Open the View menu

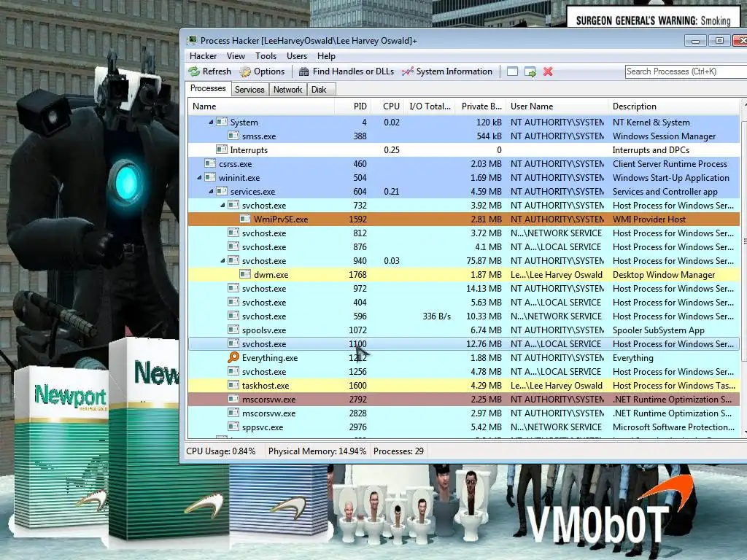236,56
